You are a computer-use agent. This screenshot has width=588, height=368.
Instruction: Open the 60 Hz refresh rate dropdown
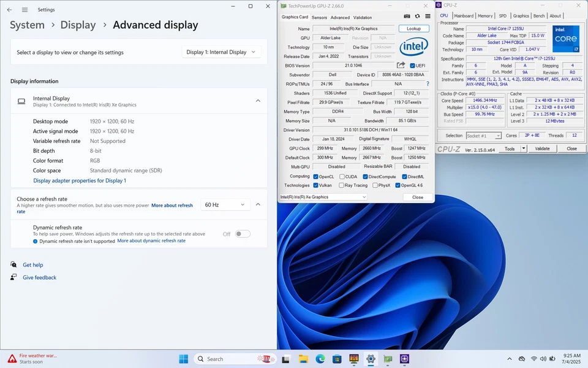[x=225, y=204]
